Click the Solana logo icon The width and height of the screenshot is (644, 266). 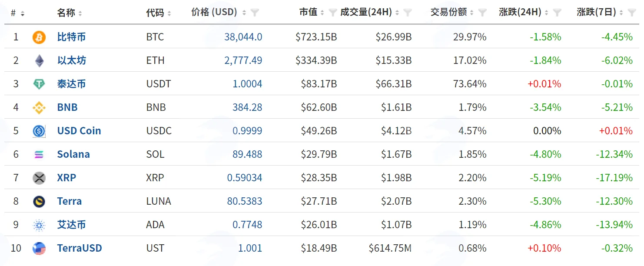tap(39, 155)
